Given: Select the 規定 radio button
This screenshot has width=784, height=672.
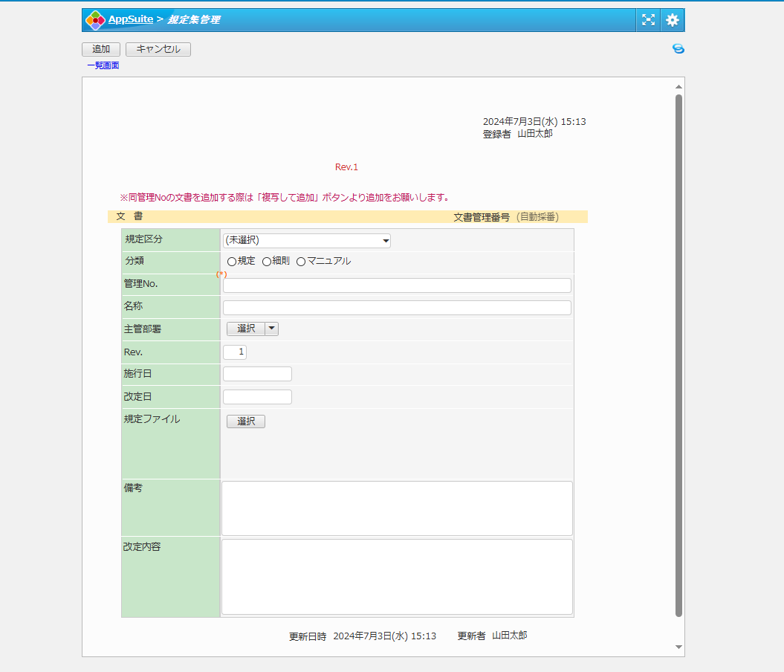Looking at the screenshot, I should click(x=232, y=262).
